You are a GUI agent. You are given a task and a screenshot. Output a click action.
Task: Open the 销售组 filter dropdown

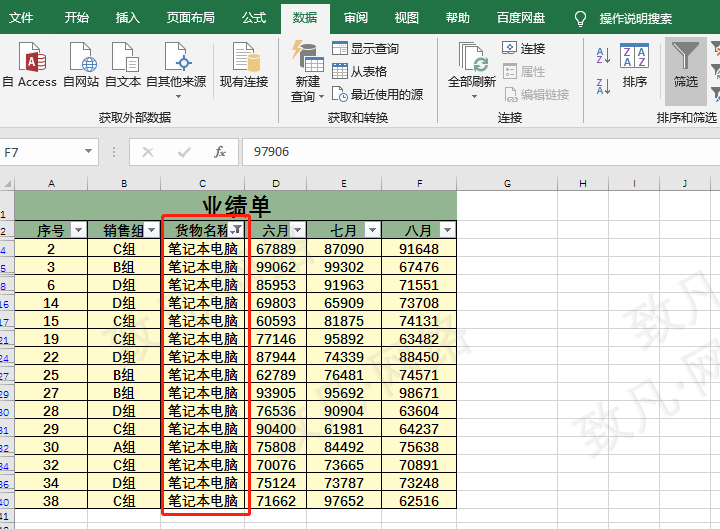[152, 230]
